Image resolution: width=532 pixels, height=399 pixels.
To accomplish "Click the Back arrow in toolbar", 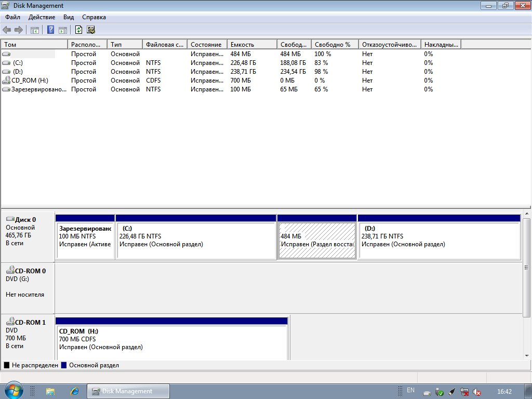I will (7, 30).
